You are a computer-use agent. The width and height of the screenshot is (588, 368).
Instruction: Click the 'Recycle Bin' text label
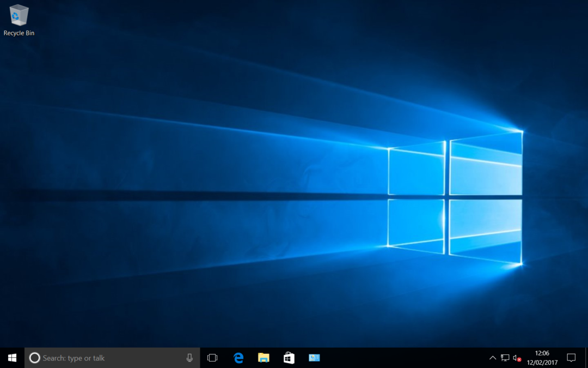[x=19, y=33]
